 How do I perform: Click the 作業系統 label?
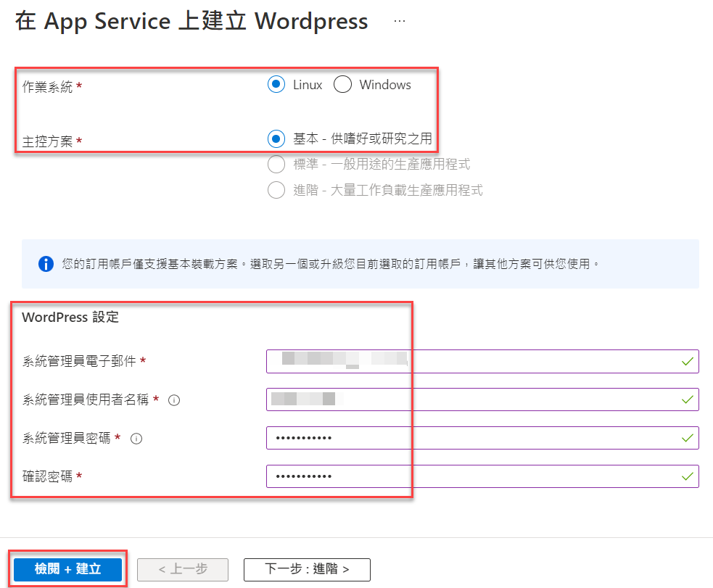[47, 87]
